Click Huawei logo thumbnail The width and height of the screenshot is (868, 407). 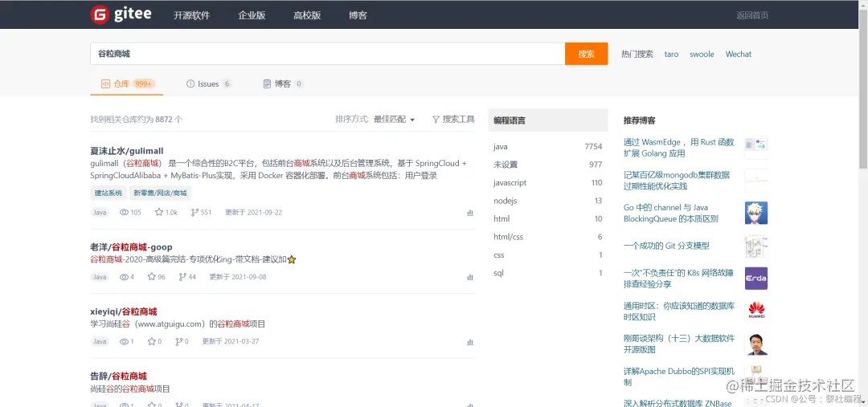(756, 311)
